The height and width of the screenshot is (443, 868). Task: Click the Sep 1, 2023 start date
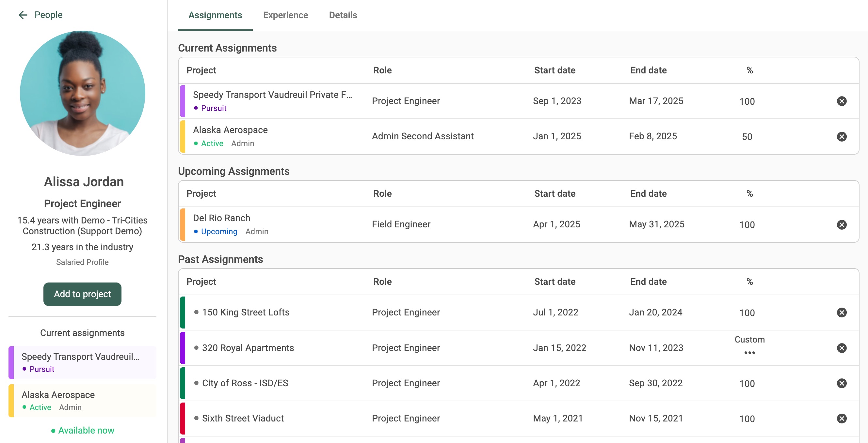point(557,101)
